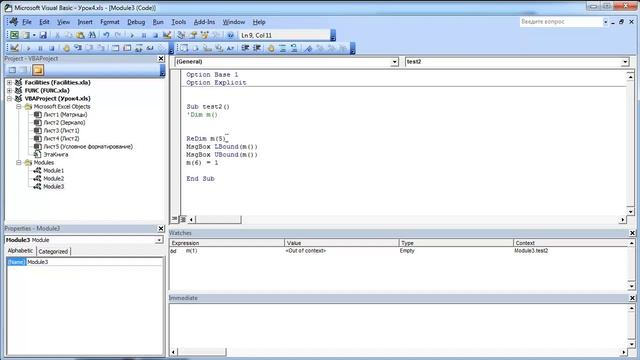
Task: Click Comment Block icon on Edit toolbar
Action: point(282,48)
